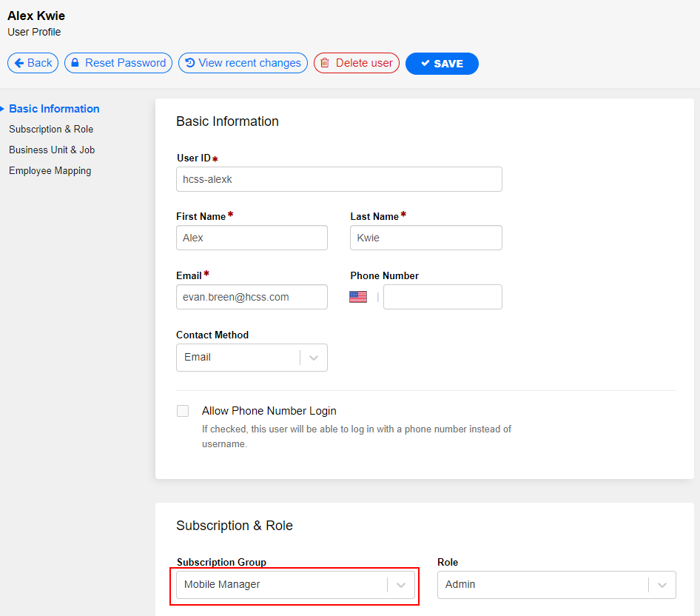Open the Subscription Group dropdown
Image resolution: width=700 pixels, height=616 pixels.
(x=400, y=584)
